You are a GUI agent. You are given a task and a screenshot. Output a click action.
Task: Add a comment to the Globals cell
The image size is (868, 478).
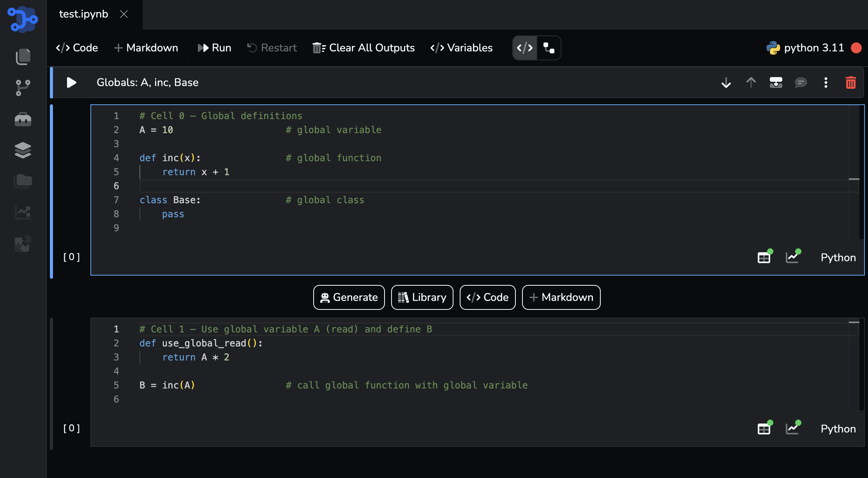[801, 83]
